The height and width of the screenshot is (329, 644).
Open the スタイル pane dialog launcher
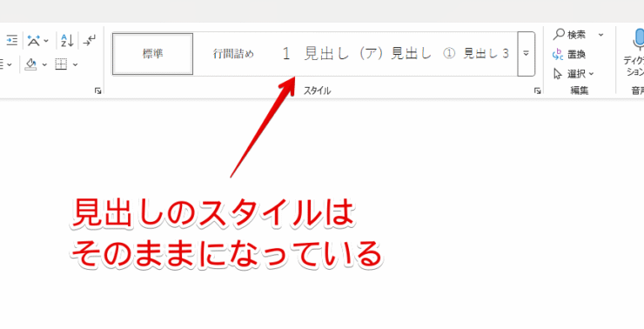pos(537,91)
